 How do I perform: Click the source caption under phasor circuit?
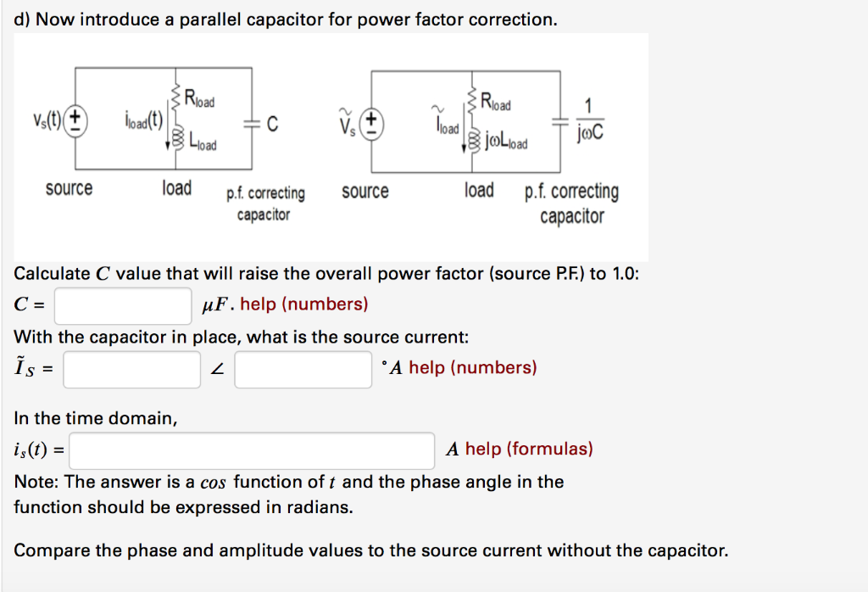(x=364, y=191)
